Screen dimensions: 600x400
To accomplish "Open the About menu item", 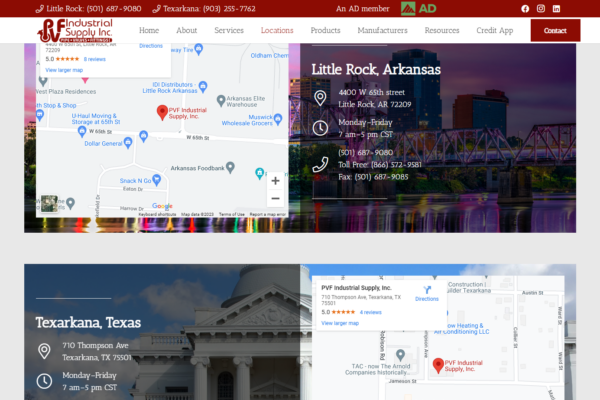I will click(186, 30).
